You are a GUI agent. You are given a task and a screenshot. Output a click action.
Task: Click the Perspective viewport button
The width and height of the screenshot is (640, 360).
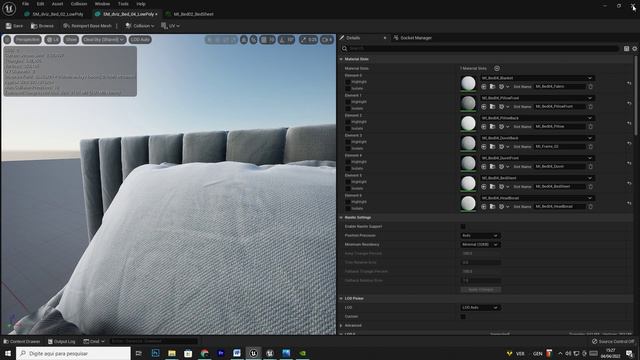(28, 40)
